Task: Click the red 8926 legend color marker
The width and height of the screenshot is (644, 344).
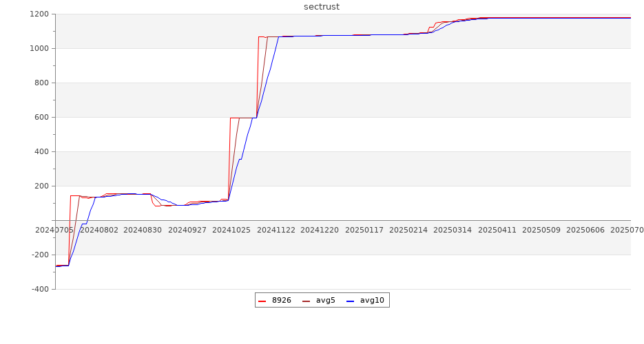Action: tap(262, 301)
